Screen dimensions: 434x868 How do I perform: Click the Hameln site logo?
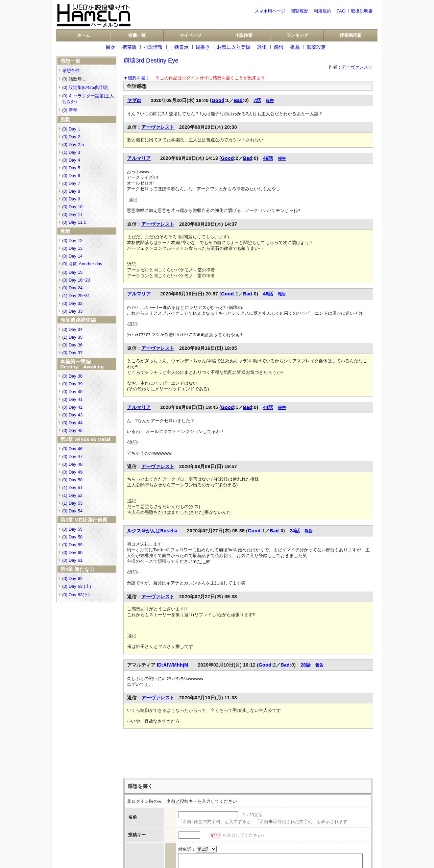94,15
